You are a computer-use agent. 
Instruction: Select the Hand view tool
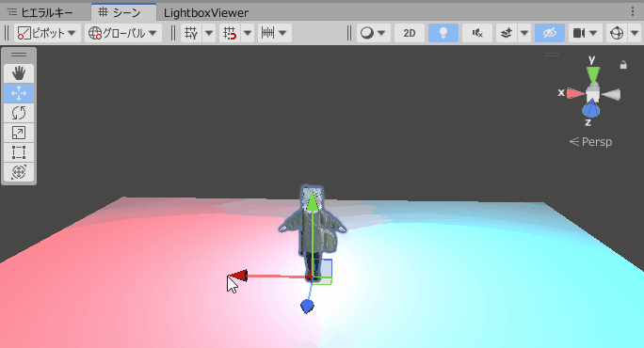pos(19,73)
